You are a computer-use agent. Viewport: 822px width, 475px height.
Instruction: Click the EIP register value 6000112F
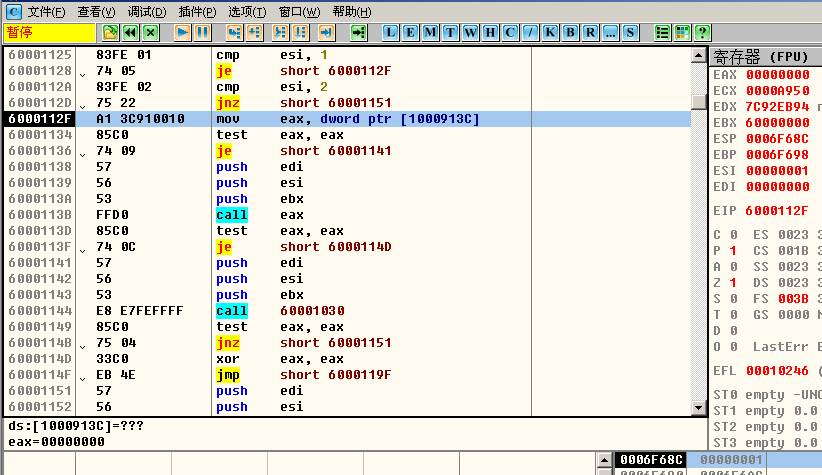[777, 211]
